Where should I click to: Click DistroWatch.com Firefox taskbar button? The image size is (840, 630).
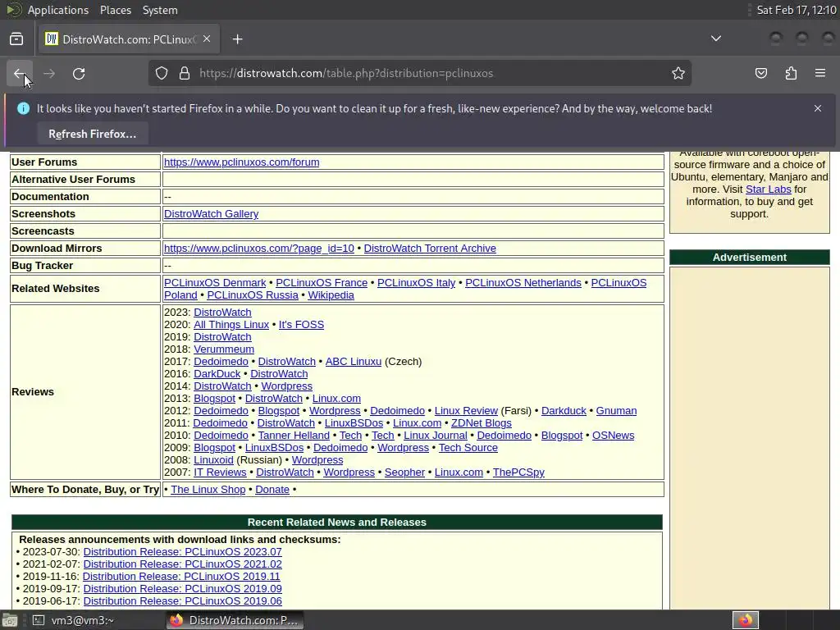[235, 620]
